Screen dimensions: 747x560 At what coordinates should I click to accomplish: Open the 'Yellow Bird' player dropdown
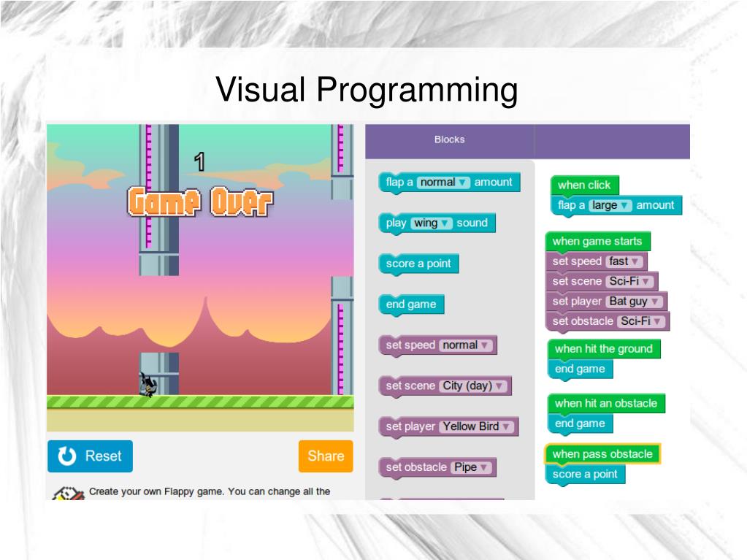(x=476, y=426)
